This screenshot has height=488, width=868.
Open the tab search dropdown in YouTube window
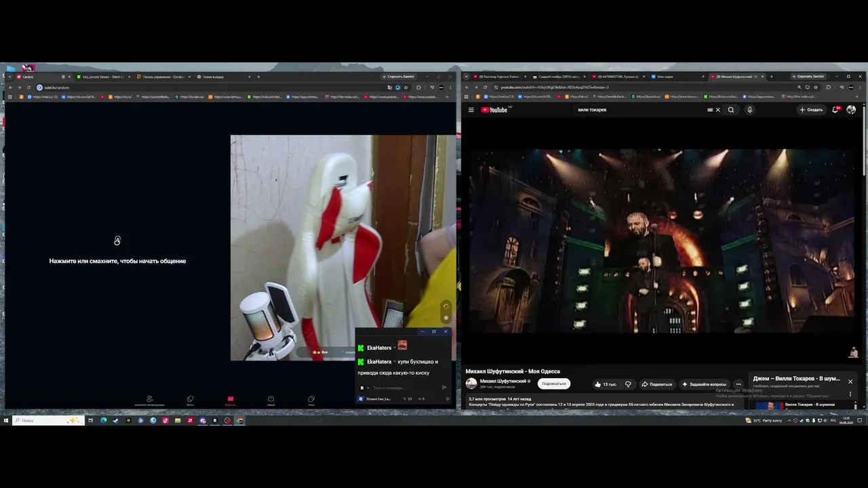coord(466,77)
